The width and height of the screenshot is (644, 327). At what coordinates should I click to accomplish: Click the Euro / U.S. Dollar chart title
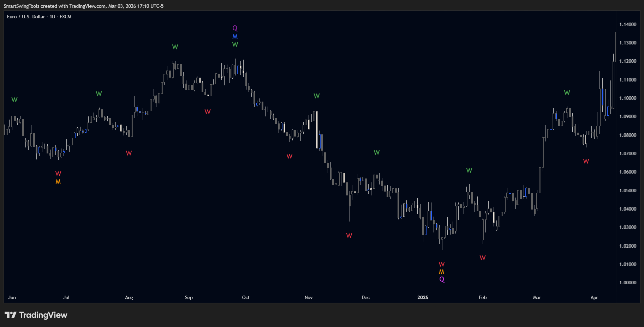coord(39,17)
